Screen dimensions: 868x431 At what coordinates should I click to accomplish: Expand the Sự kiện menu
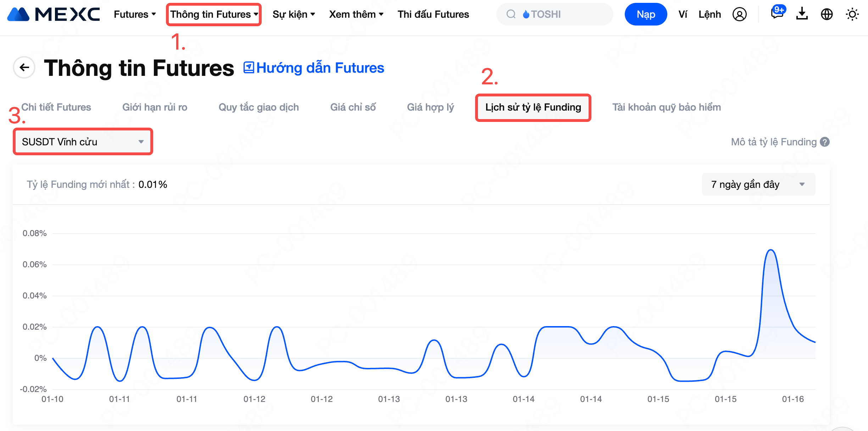pos(294,15)
